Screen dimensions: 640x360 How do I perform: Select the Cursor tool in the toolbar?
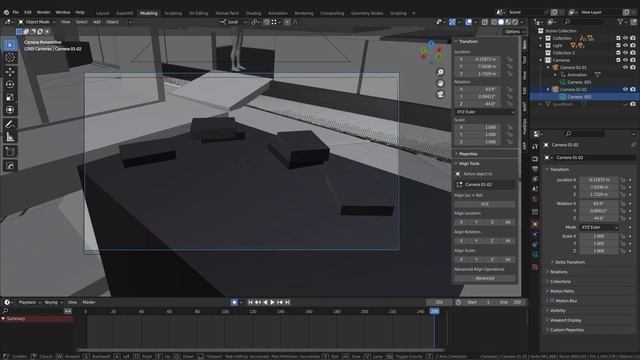(x=10, y=58)
